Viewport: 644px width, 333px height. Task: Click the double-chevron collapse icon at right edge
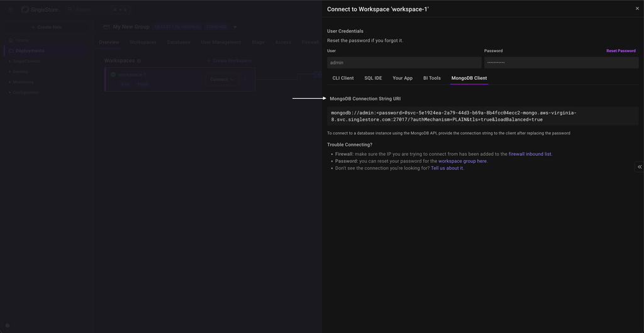click(x=640, y=166)
